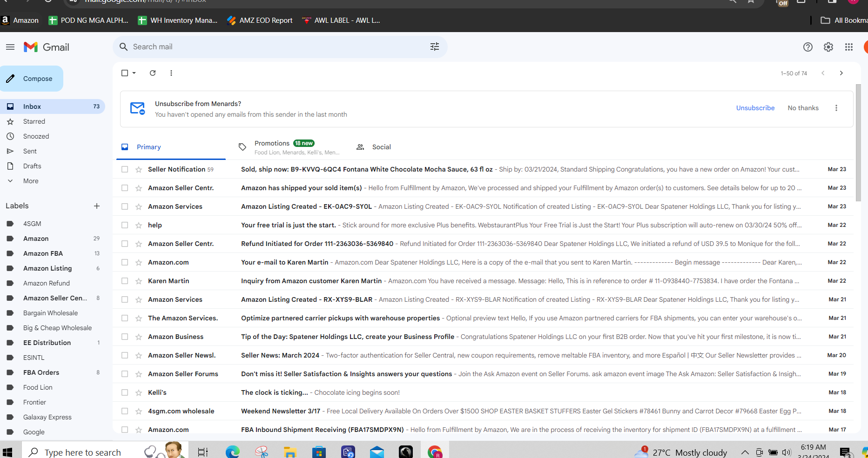The image size is (868, 458).
Task: Select the Seller Notification email checkbox
Action: [x=125, y=169]
